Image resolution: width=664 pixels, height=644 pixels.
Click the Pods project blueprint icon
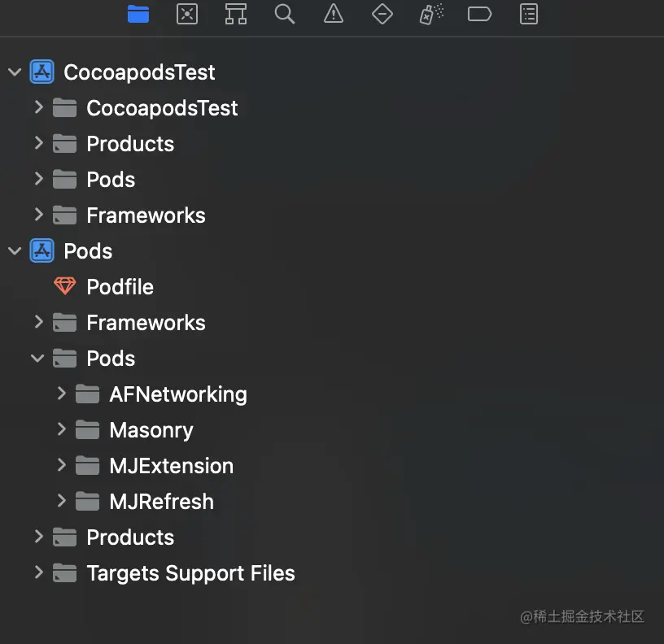tap(42, 250)
